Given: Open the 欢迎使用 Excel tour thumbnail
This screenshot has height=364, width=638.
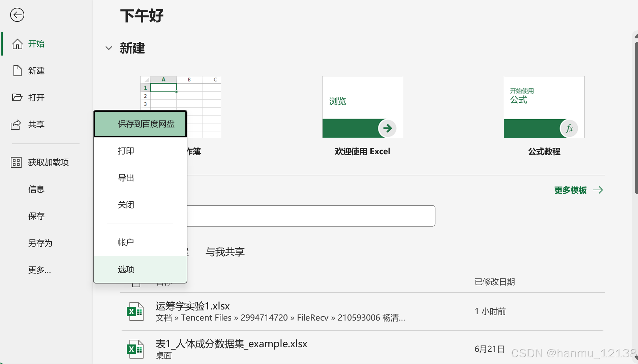Looking at the screenshot, I should tap(363, 107).
